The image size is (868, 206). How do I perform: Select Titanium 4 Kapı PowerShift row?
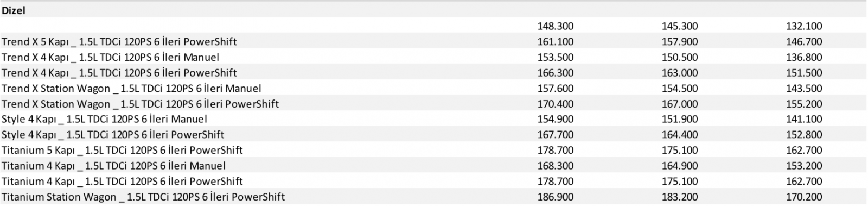[x=434, y=181]
